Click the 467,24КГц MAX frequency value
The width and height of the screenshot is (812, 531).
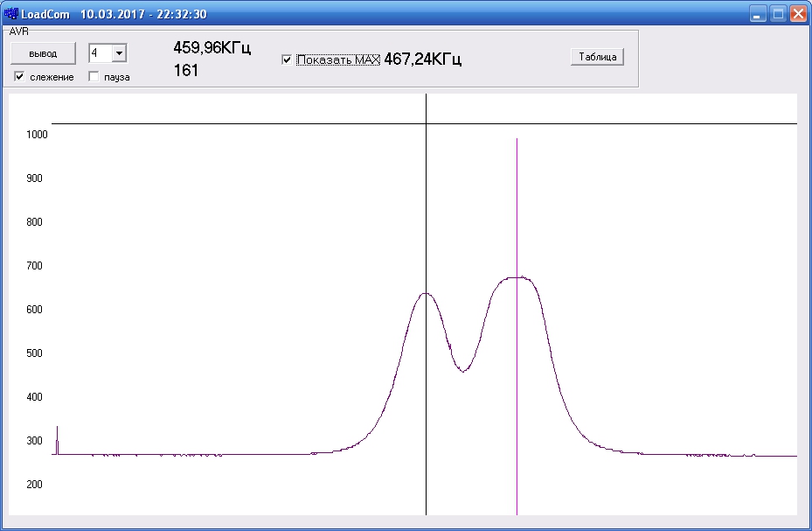422,59
